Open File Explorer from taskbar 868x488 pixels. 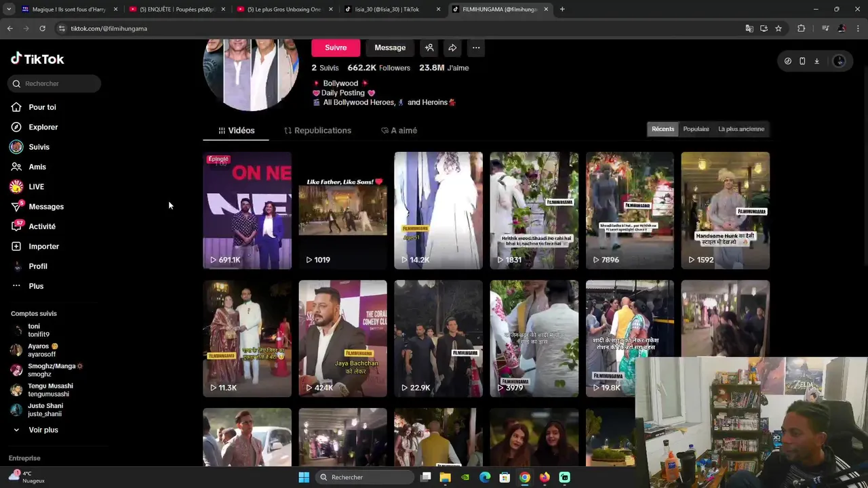tap(445, 477)
